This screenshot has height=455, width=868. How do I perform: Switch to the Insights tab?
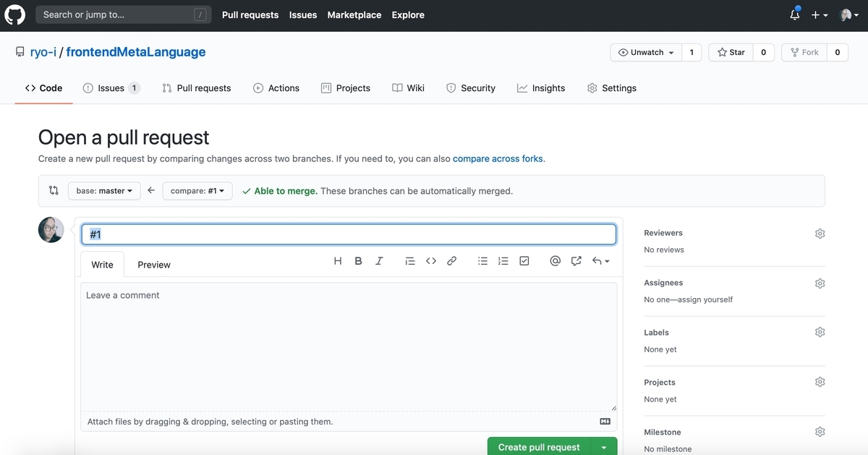[541, 88]
